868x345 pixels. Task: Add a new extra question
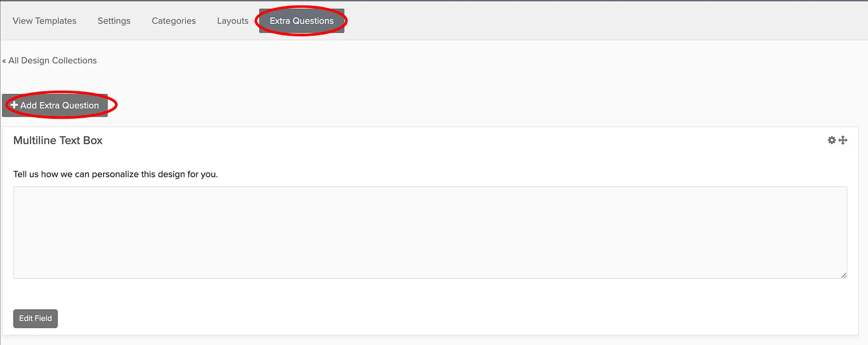(x=55, y=105)
